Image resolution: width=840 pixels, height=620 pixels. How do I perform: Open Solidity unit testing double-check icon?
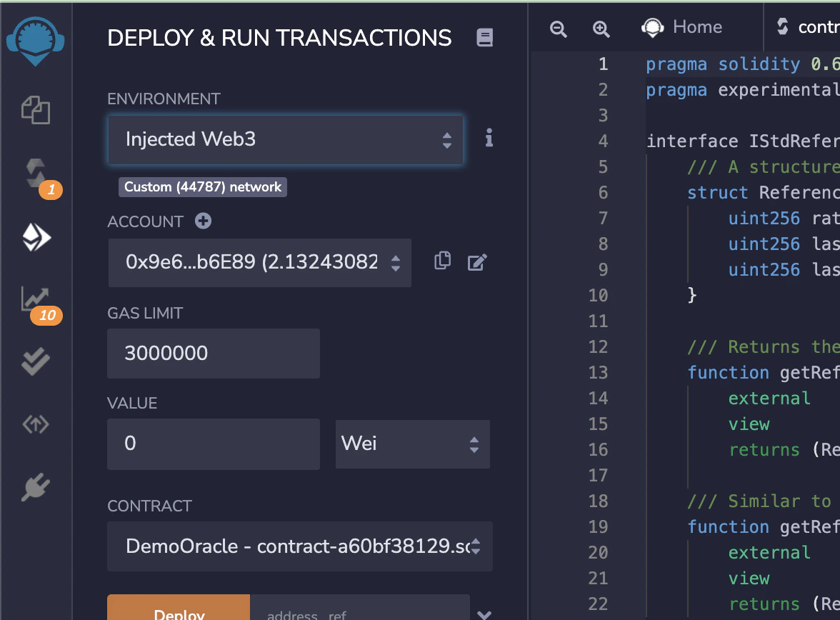coord(36,361)
